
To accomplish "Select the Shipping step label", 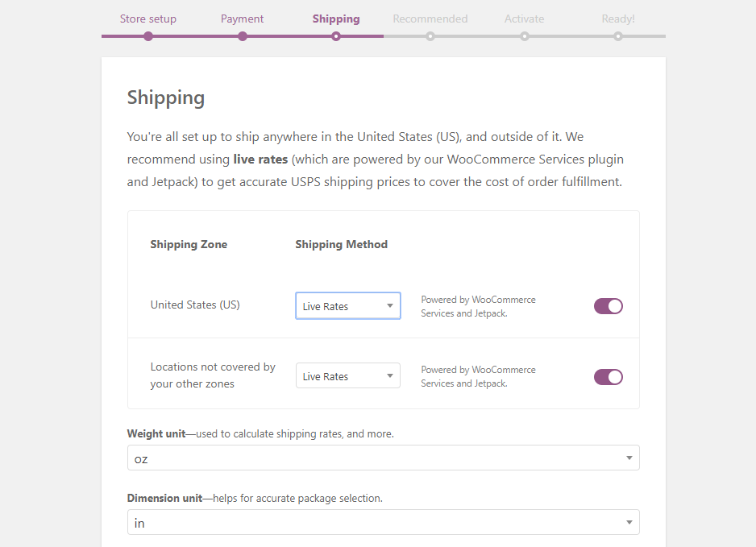I will [x=336, y=19].
